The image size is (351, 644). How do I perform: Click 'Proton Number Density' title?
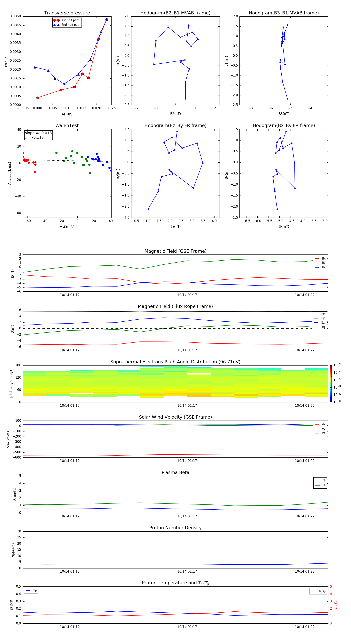click(x=175, y=528)
